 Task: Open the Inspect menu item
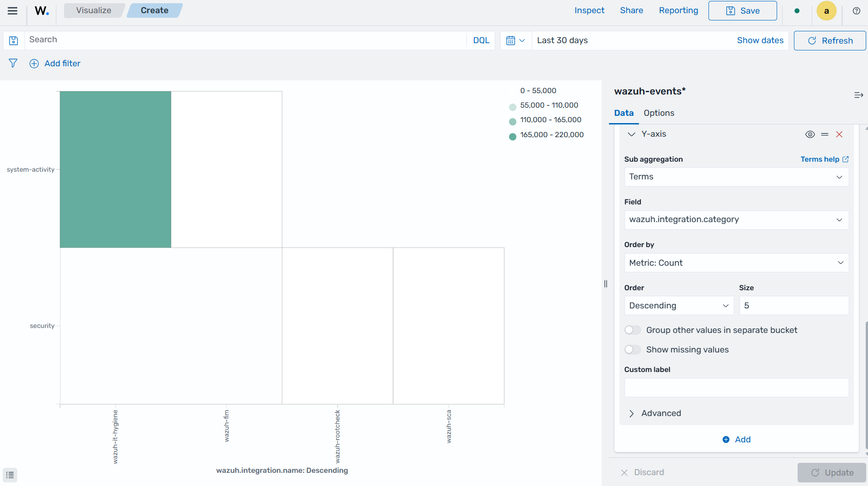pyautogui.click(x=589, y=10)
